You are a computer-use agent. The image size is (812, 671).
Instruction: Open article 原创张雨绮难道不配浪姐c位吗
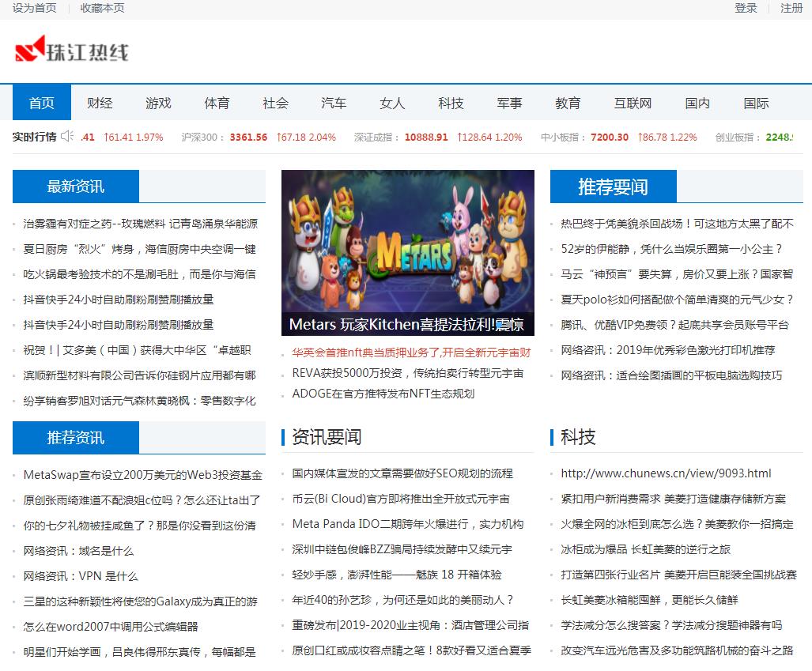[x=142, y=500]
